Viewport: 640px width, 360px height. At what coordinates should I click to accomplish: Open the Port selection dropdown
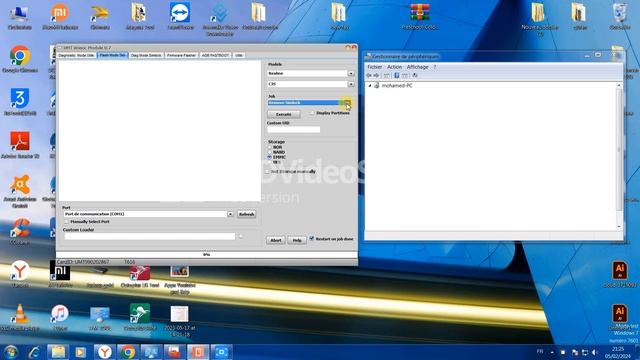230,214
